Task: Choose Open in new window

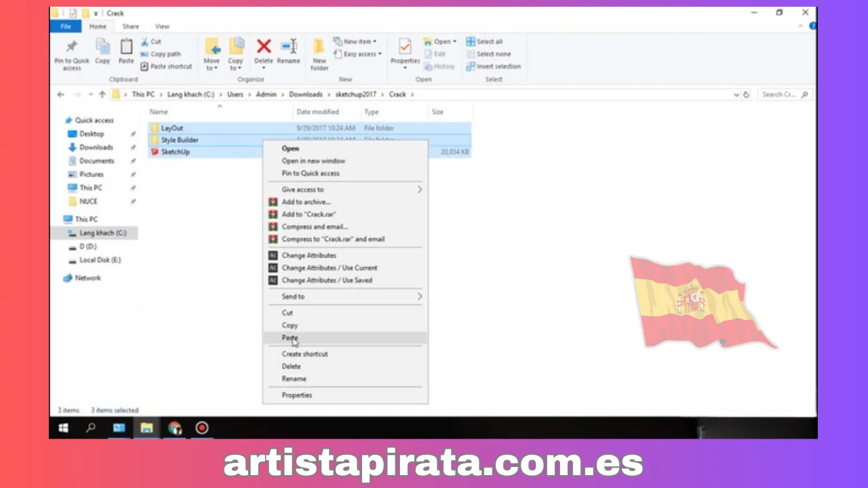Action: pos(345,161)
